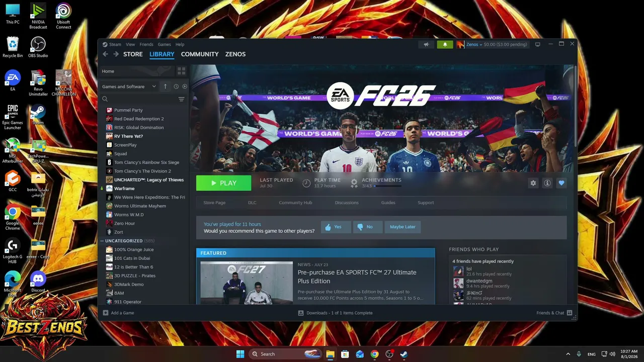Open the Guides link

(388, 203)
